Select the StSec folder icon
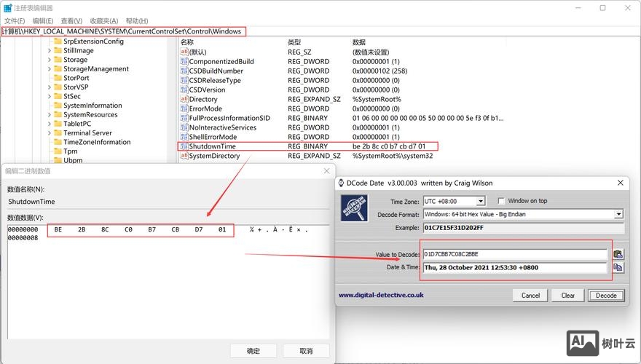 point(58,96)
